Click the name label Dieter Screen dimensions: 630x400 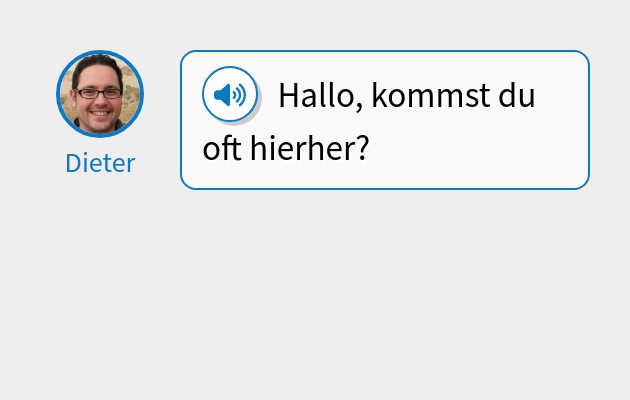100,163
